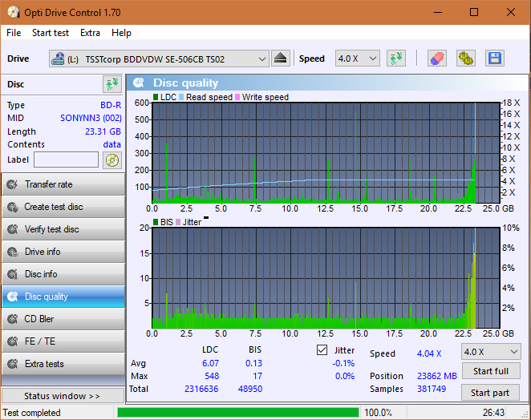The height and width of the screenshot is (420, 531).
Task: Open CD Bler test
Action: pos(63,319)
